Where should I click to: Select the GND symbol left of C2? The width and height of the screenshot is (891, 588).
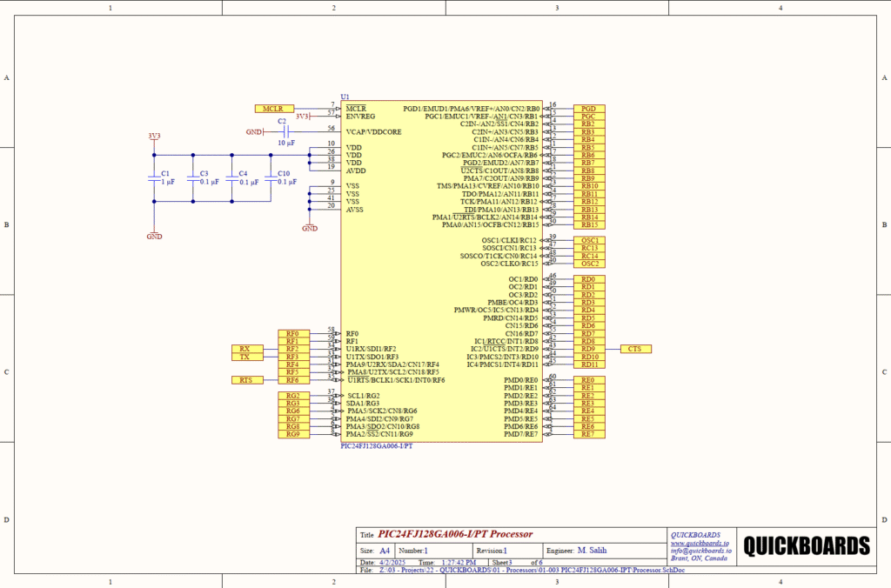coord(254,132)
